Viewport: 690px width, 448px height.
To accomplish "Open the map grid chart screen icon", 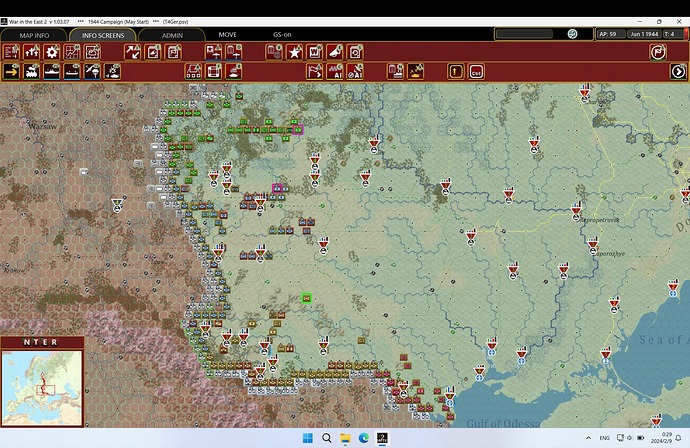I will point(72,52).
